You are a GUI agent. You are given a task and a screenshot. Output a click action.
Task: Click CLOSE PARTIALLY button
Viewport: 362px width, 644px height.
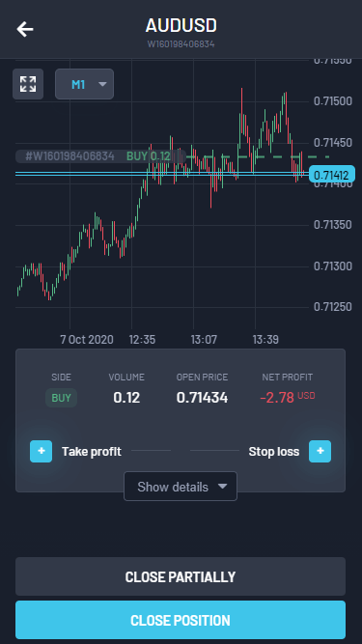(x=181, y=576)
